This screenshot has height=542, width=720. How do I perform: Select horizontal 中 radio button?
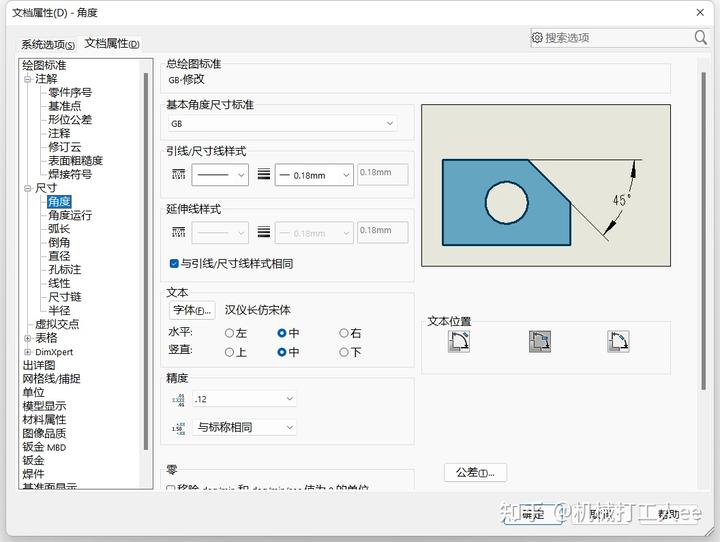point(282,333)
